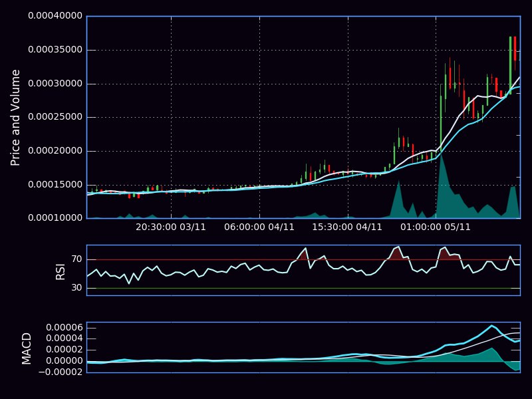Click the 01:00:00 05/11 time label

coord(436,227)
